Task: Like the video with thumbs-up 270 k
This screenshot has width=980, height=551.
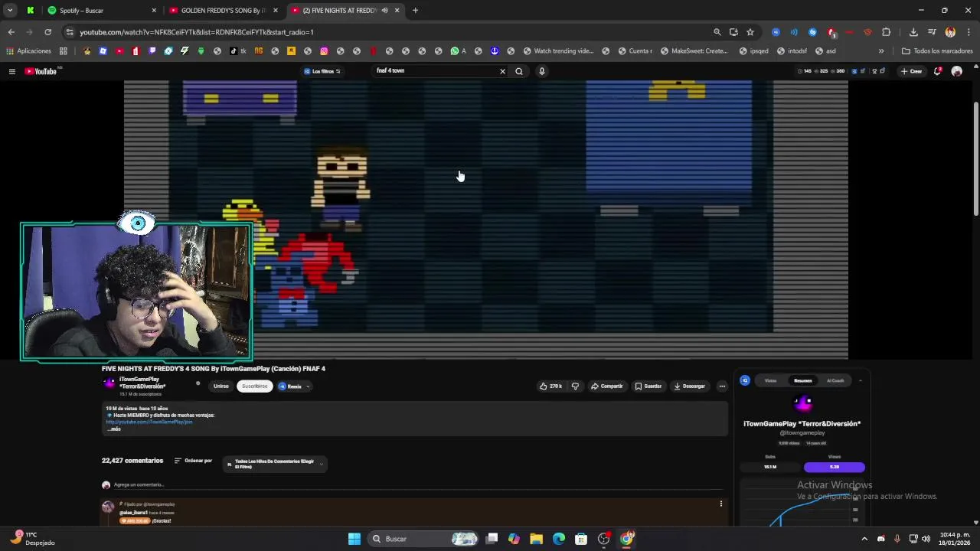Action: point(551,386)
